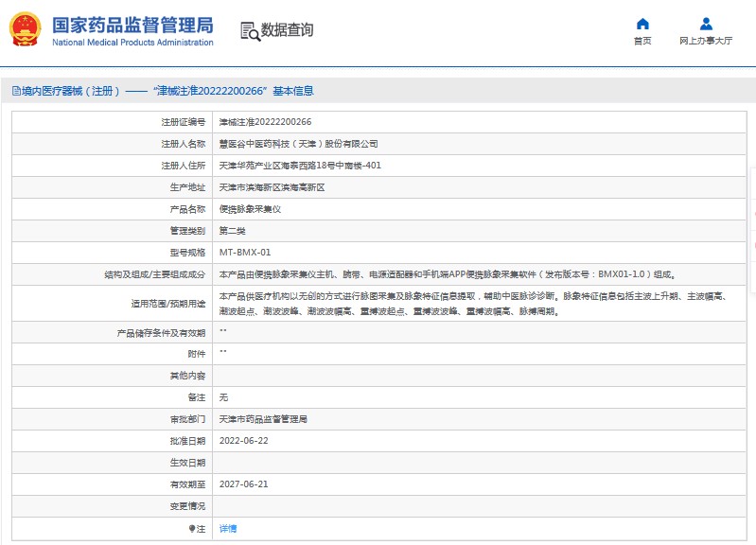Select structure description starting 本产品由便携脉象采集仪主机
Image resolution: width=756 pixels, height=545 pixels.
(448, 274)
